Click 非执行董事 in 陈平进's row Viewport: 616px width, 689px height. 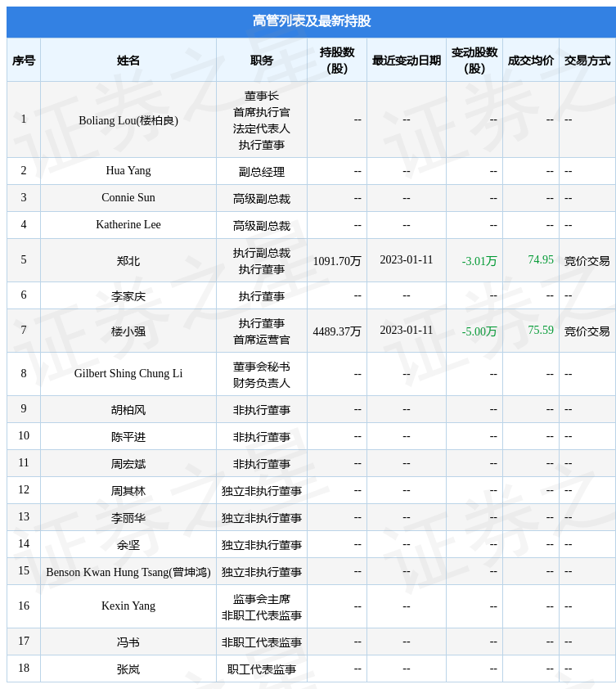(x=262, y=437)
